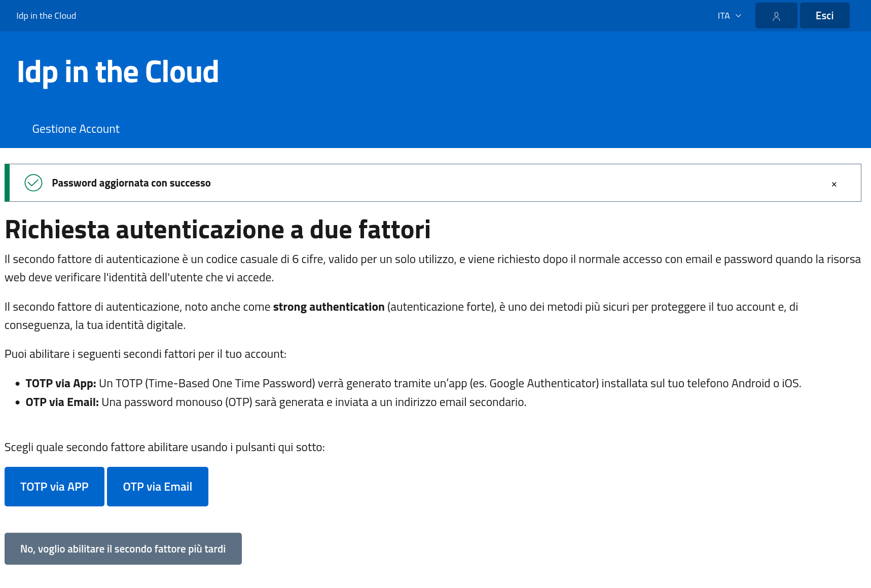Postpone enabling the second factor until later
Screen dimensions: 871x588
[x=123, y=548]
